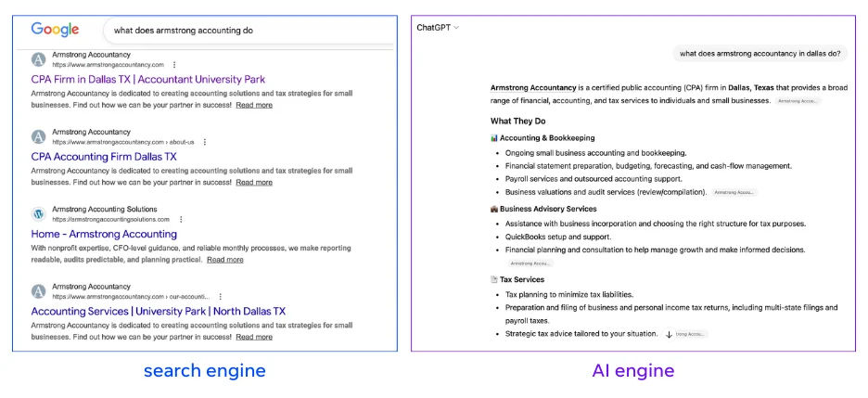Open three-dot menu beside www.armstrongaccountancy.com first result
This screenshot has width=868, height=398.
pos(175,65)
